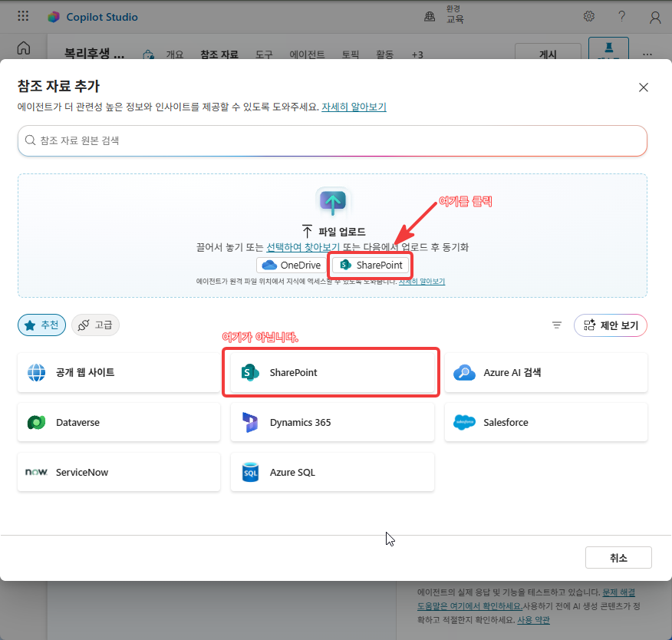This screenshot has height=640, width=672.
Task: Open the settings gear icon
Action: (589, 16)
